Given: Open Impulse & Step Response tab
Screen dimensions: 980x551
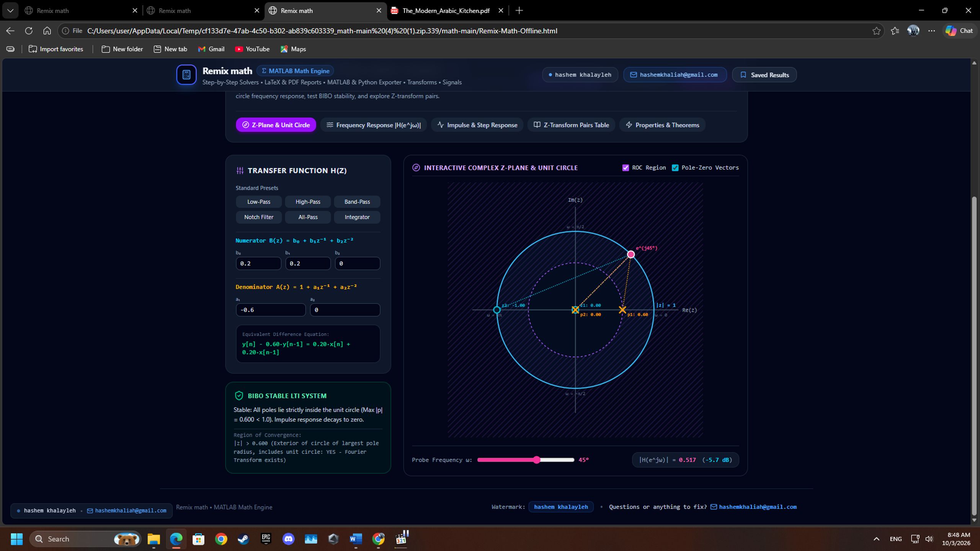Looking at the screenshot, I should (477, 125).
